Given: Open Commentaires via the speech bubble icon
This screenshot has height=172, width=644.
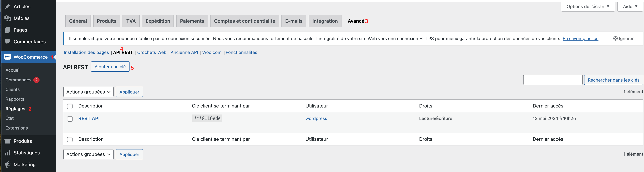Looking at the screenshot, I should click(x=8, y=41).
